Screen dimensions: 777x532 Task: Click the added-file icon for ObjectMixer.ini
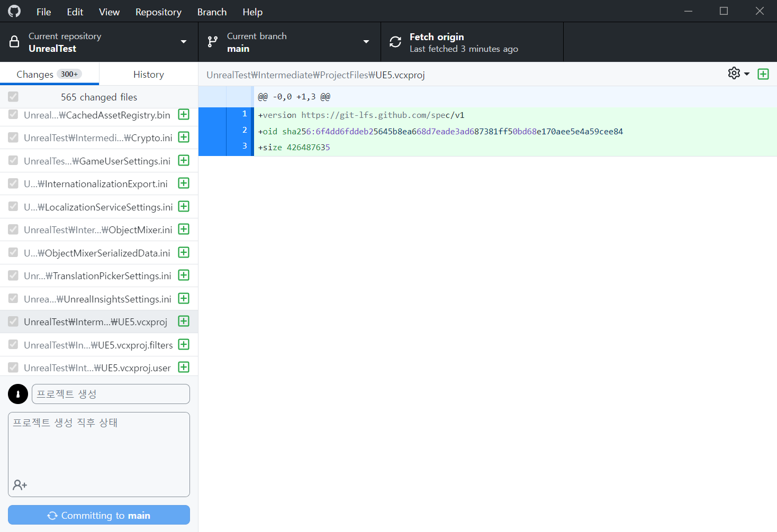pos(184,229)
